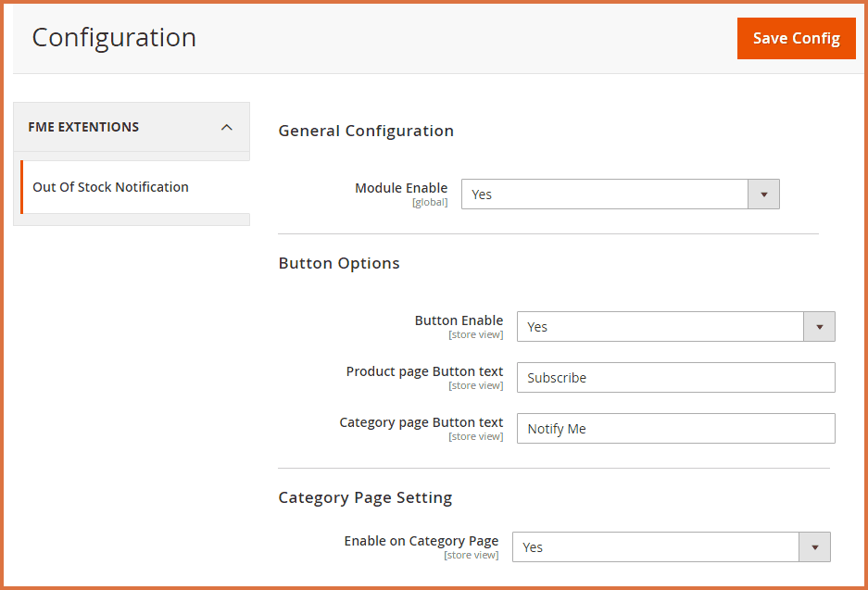Click the Category page Button text label
The image size is (868, 590).
coord(421,422)
